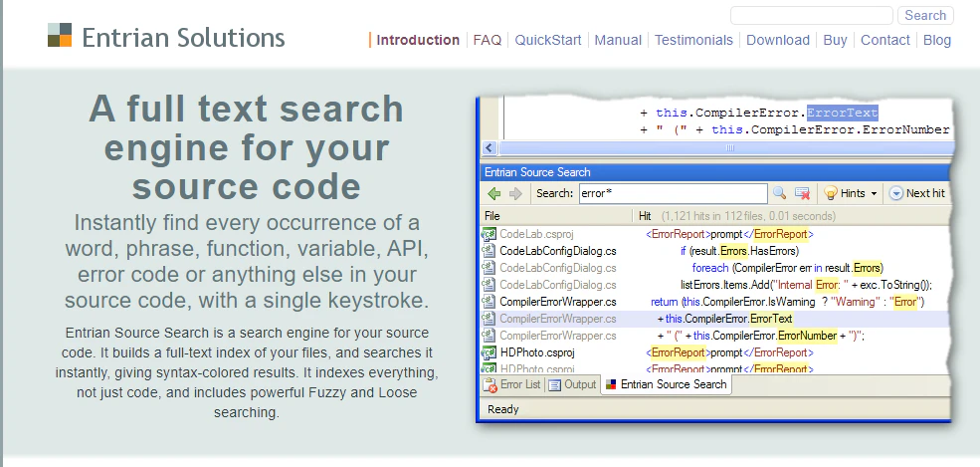Select the 'return (this.CompilerError.IsWarning' hit
Screen dimensions: 980x467
pos(788,302)
